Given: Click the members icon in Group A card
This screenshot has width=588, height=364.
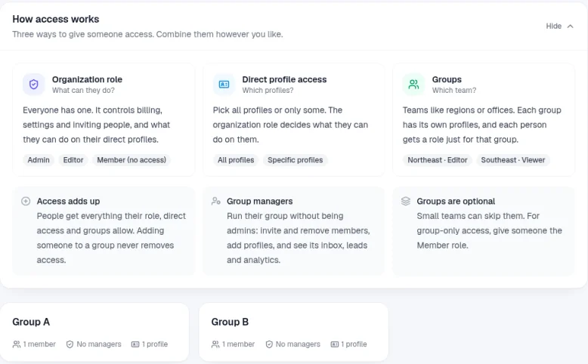Looking at the screenshot, I should click(x=17, y=344).
